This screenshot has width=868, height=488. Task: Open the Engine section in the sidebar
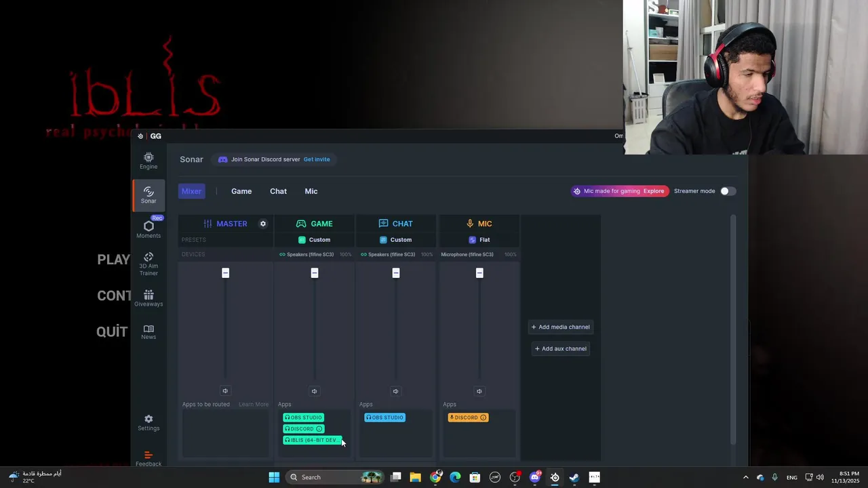[x=149, y=161]
